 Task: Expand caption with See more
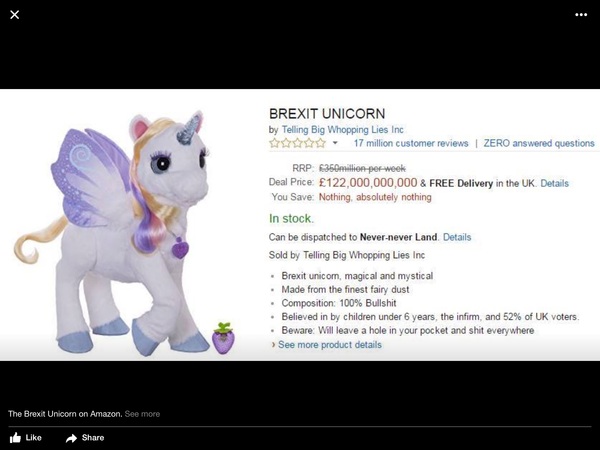pyautogui.click(x=142, y=413)
